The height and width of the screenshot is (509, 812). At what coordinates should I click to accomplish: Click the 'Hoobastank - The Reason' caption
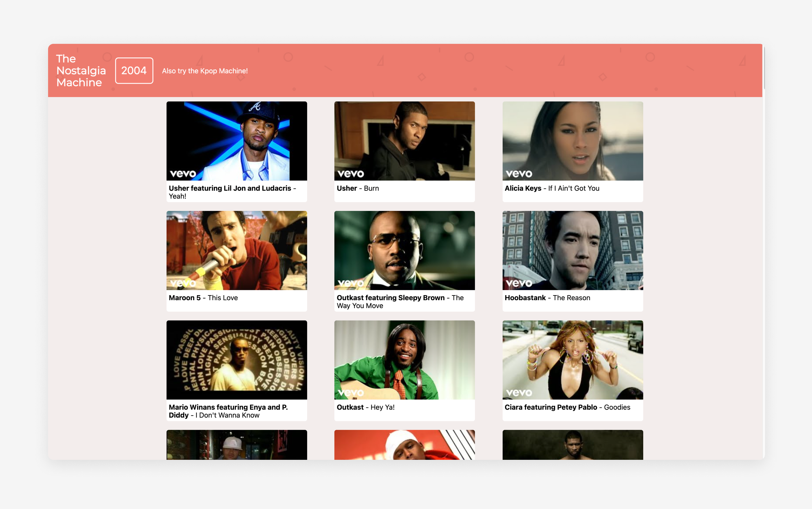coord(547,298)
